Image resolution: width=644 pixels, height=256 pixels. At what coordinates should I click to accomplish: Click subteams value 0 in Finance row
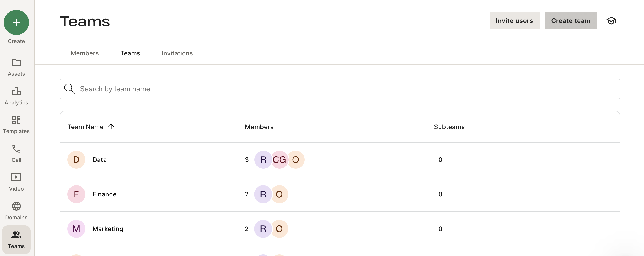click(440, 194)
